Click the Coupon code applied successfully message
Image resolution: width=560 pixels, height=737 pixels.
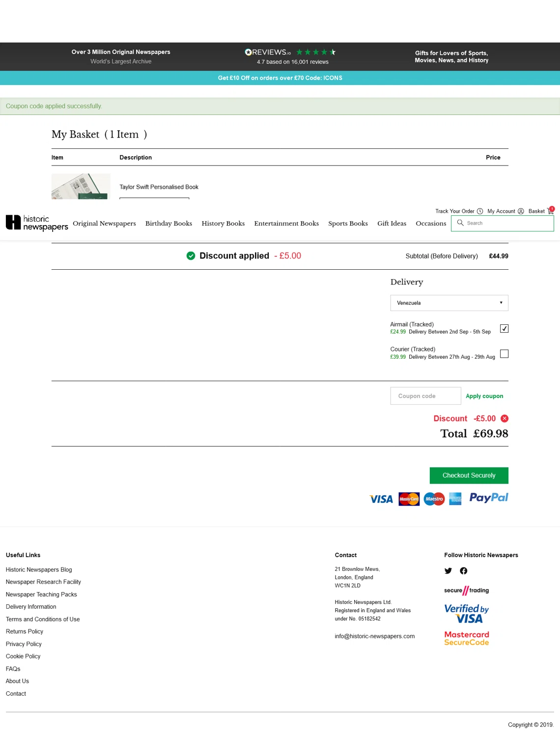coord(54,106)
